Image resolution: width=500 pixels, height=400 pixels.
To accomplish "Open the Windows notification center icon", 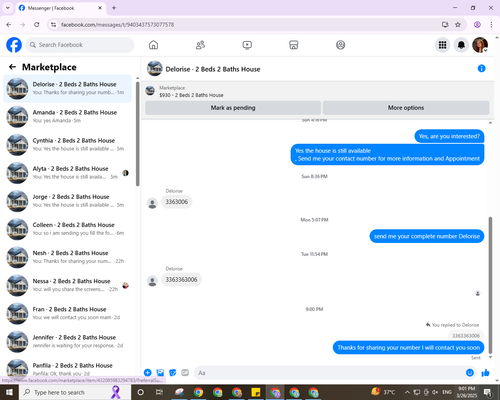I will [x=488, y=392].
